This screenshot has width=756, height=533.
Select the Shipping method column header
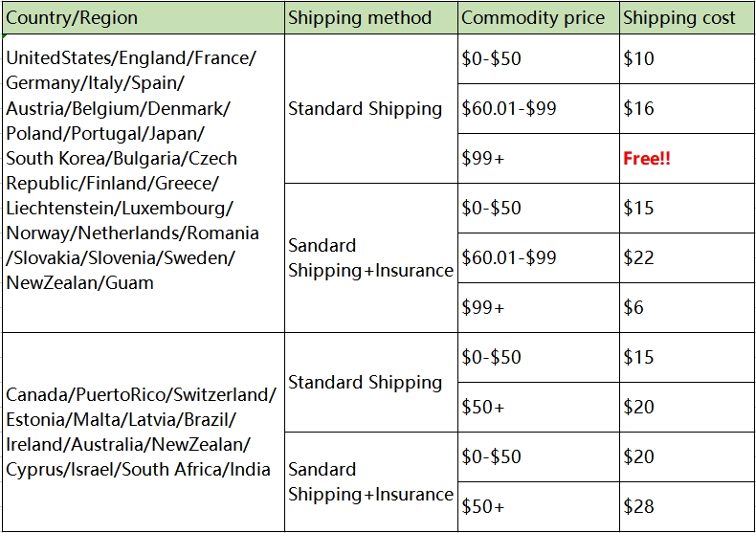(360, 17)
